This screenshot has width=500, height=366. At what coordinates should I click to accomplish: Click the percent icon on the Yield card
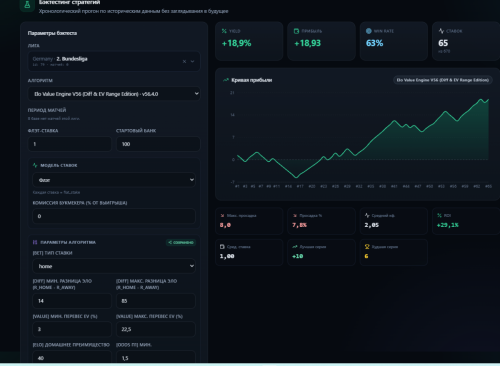(224, 31)
